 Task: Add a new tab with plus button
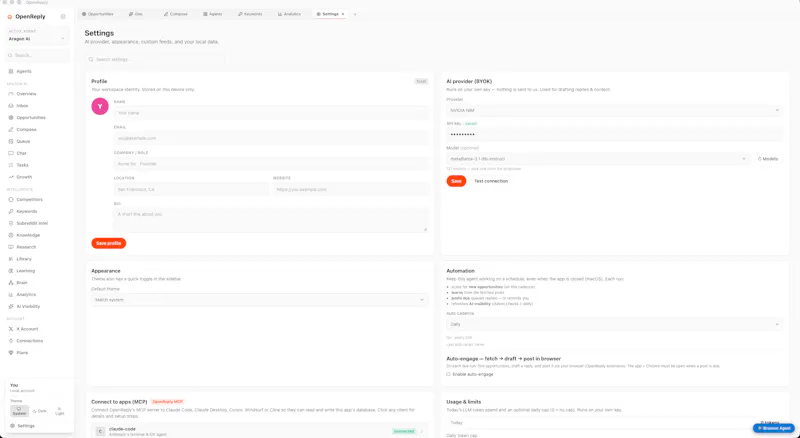click(x=355, y=14)
